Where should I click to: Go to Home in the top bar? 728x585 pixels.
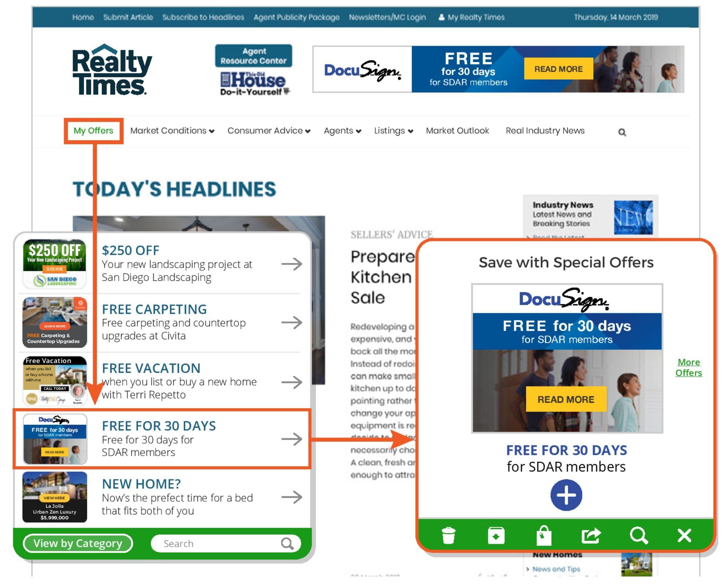point(83,17)
